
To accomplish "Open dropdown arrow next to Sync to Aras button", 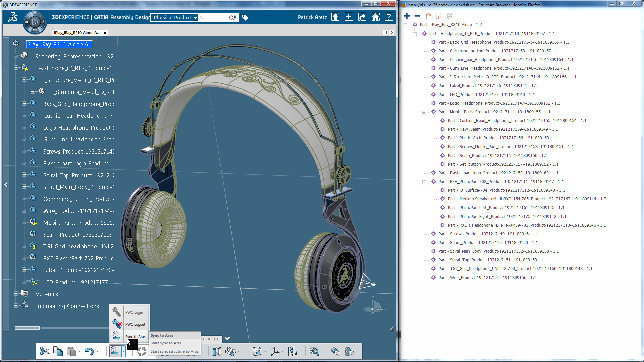I will (124, 351).
